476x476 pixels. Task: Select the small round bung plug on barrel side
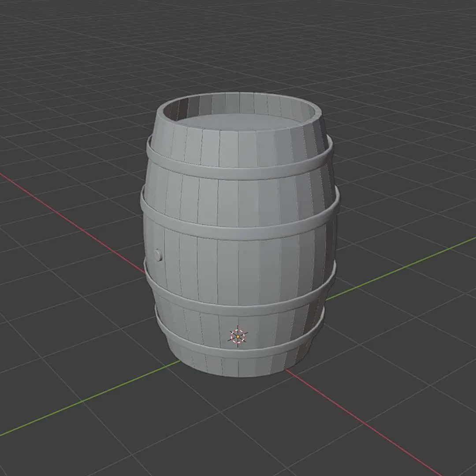pos(158,255)
